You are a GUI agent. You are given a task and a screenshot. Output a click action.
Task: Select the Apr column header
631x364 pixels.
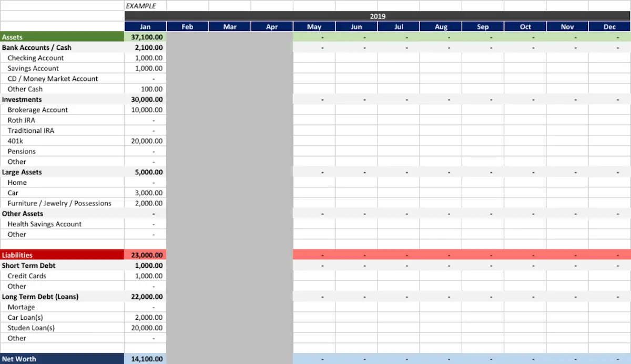coord(272,27)
